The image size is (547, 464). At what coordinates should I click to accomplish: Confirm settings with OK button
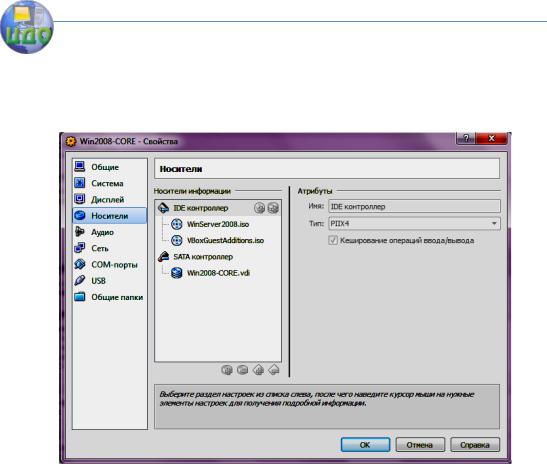point(365,445)
